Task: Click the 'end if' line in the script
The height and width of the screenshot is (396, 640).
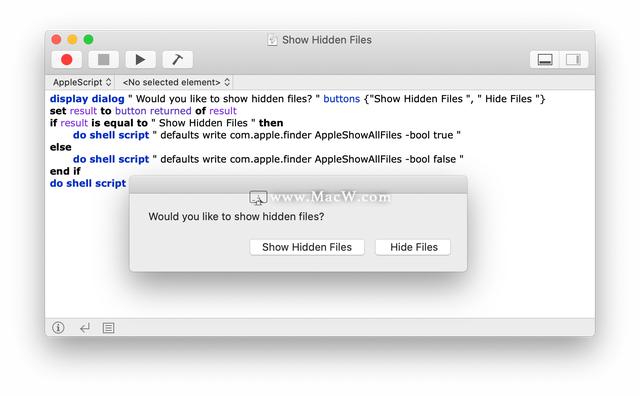Action: point(65,171)
